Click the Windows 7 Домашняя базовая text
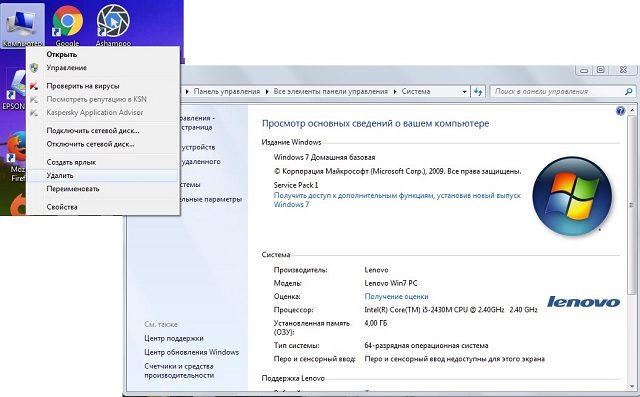This screenshot has height=397, width=640. click(x=324, y=157)
